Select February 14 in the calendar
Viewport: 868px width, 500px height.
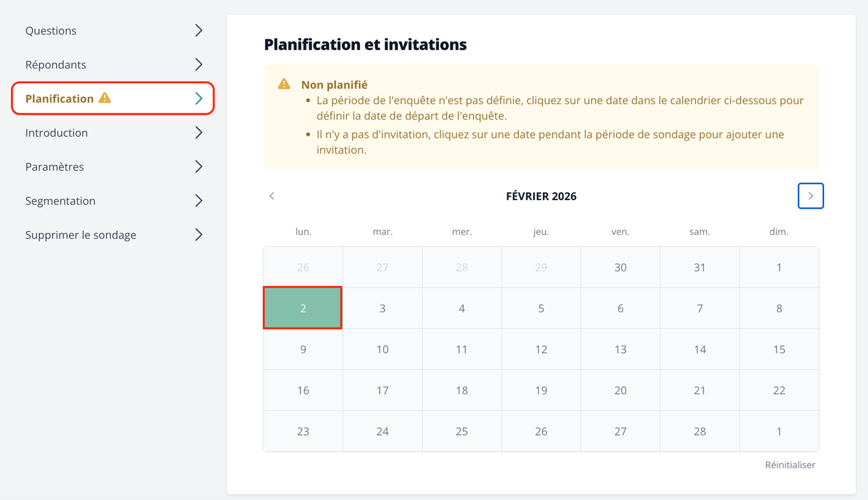point(699,348)
